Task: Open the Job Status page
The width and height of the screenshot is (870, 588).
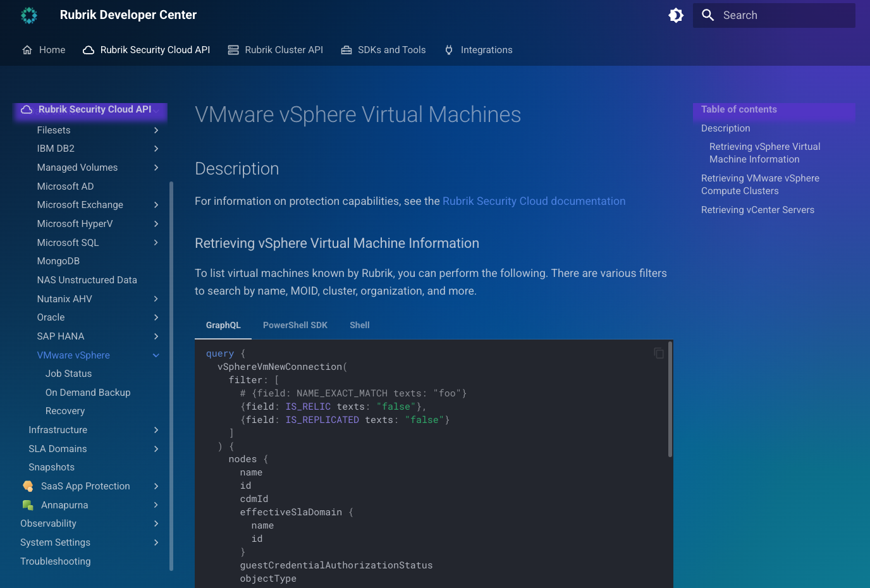Action: [x=68, y=374]
